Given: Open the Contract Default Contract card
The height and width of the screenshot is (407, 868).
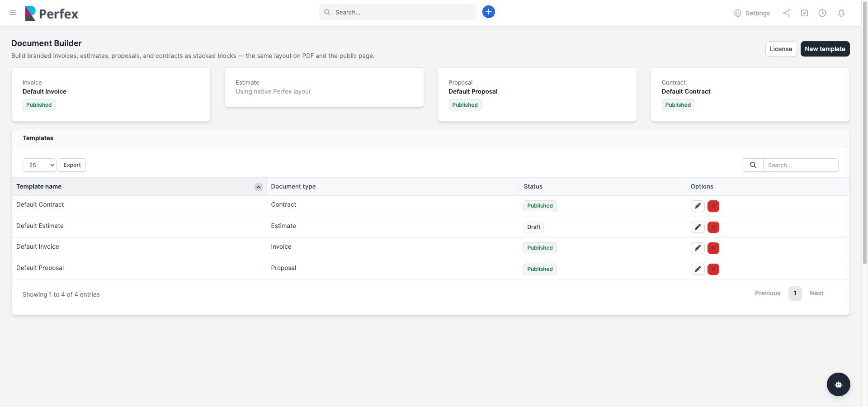Looking at the screenshot, I should pos(750,95).
